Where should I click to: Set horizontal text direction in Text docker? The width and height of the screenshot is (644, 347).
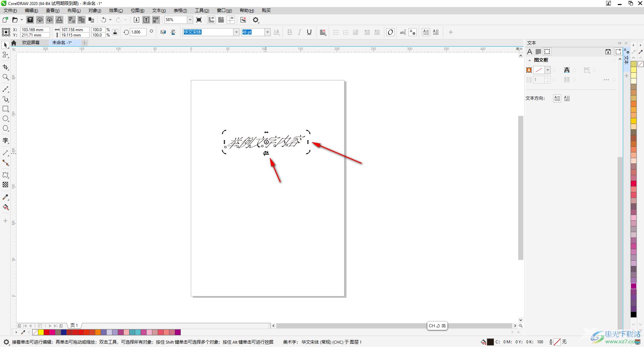coord(557,98)
